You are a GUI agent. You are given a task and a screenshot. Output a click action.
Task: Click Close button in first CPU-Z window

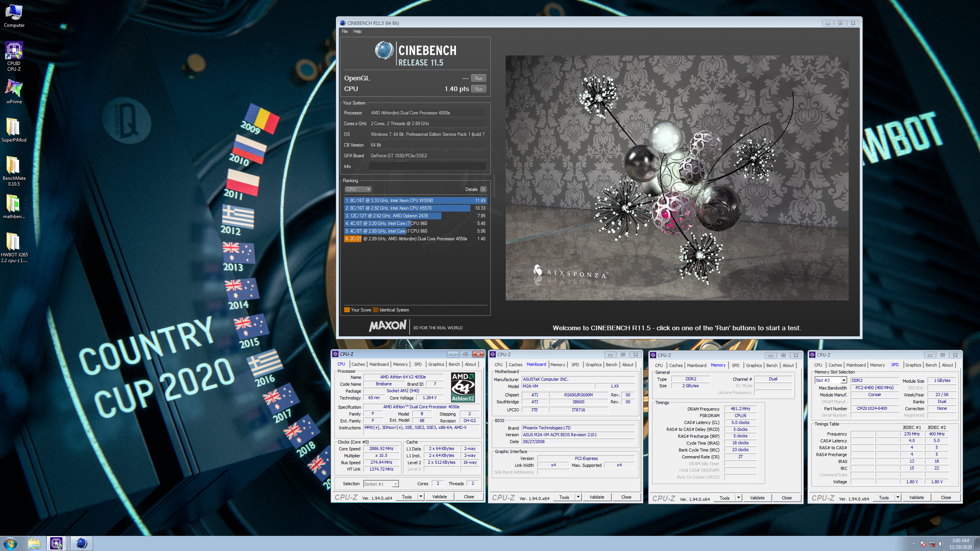469,497
